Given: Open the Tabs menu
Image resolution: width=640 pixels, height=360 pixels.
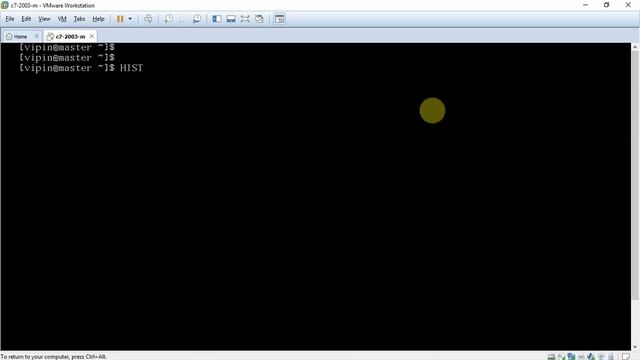Looking at the screenshot, I should pyautogui.click(x=79, y=19).
